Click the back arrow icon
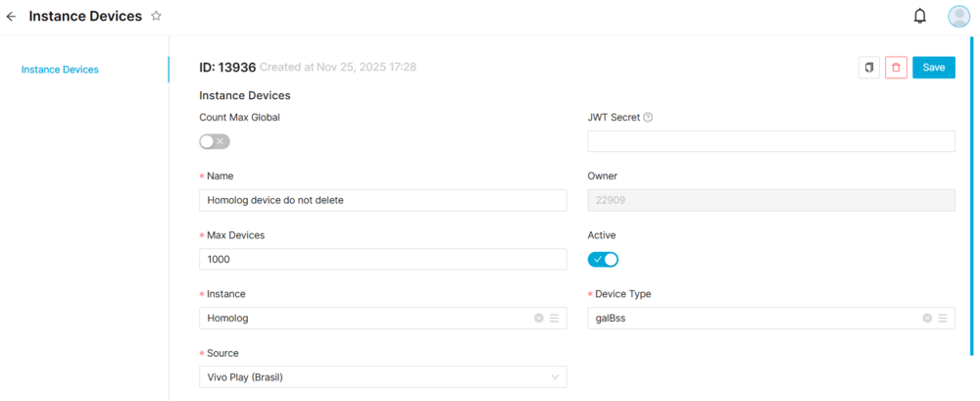The height and width of the screenshot is (401, 980). 11,17
